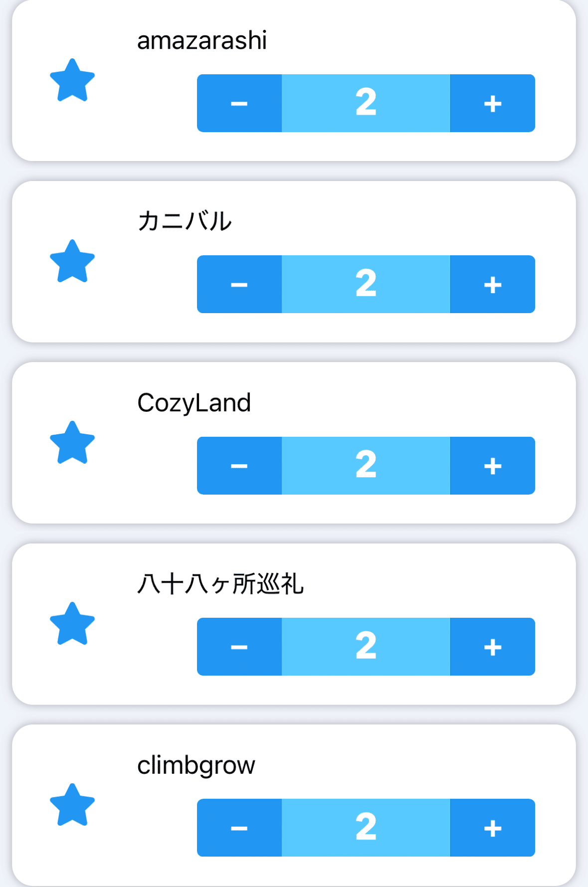Tap minus for 八十八ヶ所巡礼
The image size is (588, 887).
point(239,647)
